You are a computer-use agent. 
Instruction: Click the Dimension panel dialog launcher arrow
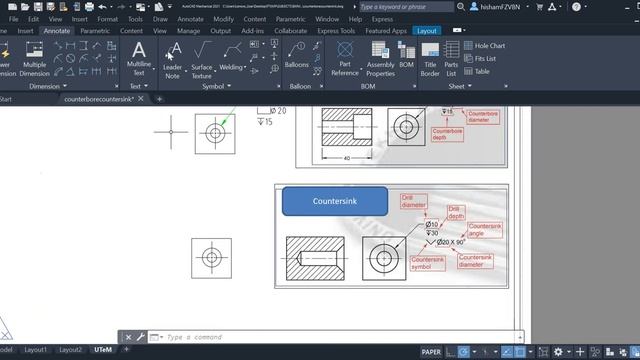(117, 87)
